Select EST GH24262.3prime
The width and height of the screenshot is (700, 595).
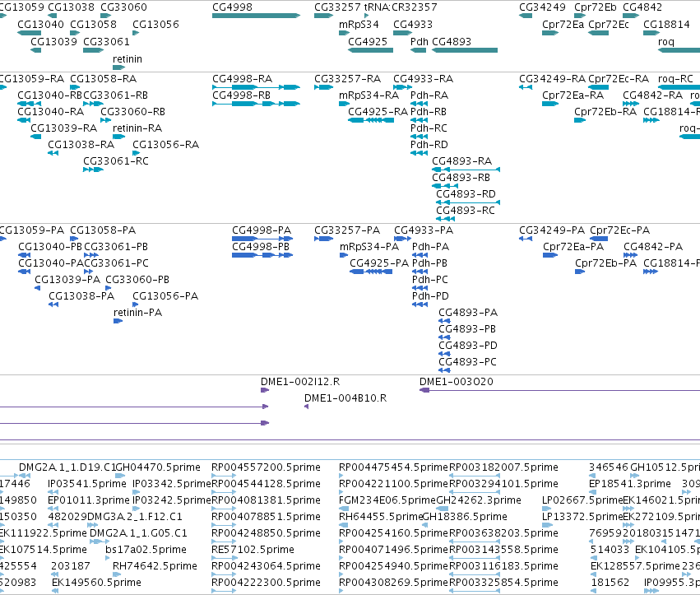[x=479, y=500]
